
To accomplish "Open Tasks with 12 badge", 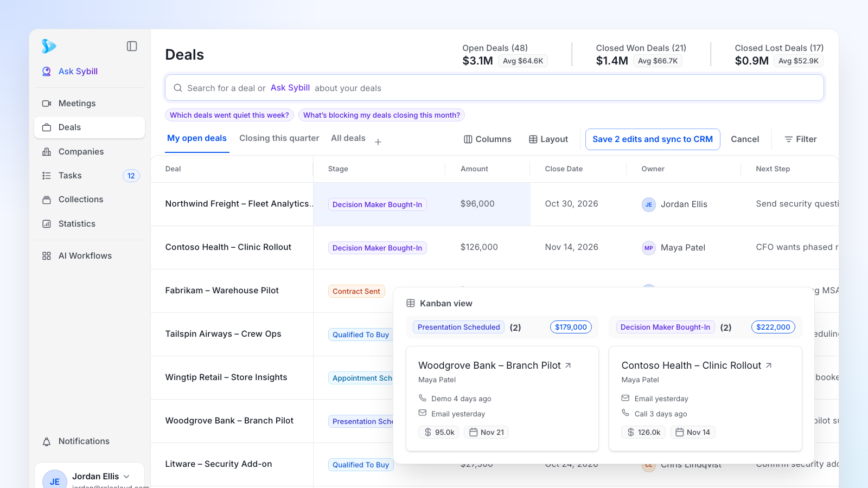I will [x=90, y=175].
